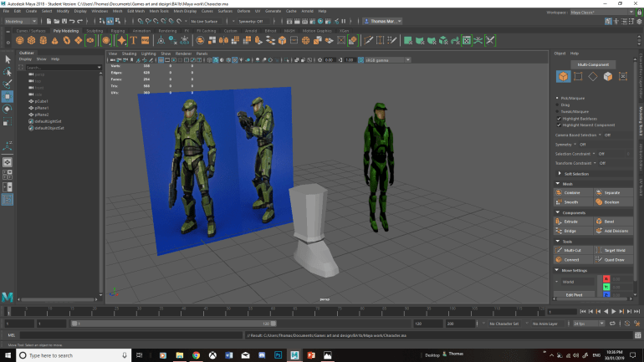Click the New Scene icon

tap(49, 21)
